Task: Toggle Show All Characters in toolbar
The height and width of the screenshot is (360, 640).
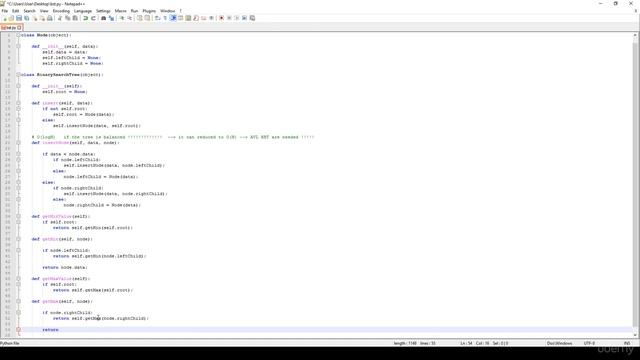Action: click(x=165, y=18)
